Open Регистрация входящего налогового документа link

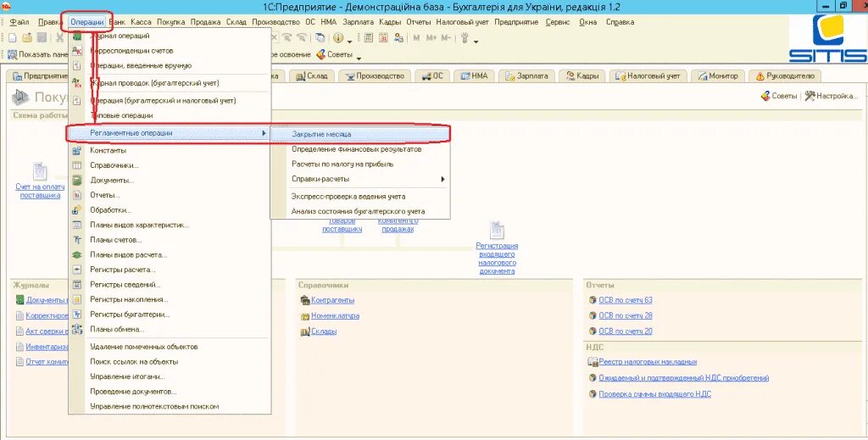tap(497, 259)
